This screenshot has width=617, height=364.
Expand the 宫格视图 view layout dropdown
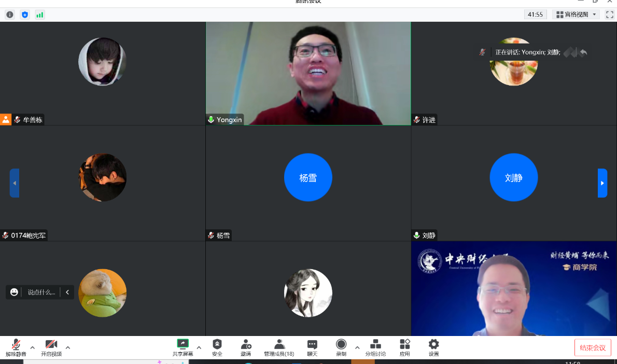pos(576,15)
